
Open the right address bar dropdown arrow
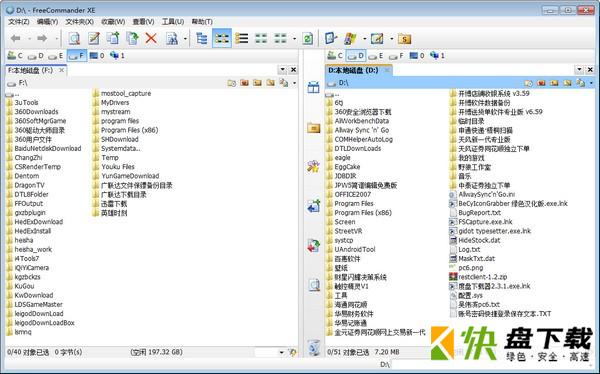(x=591, y=83)
